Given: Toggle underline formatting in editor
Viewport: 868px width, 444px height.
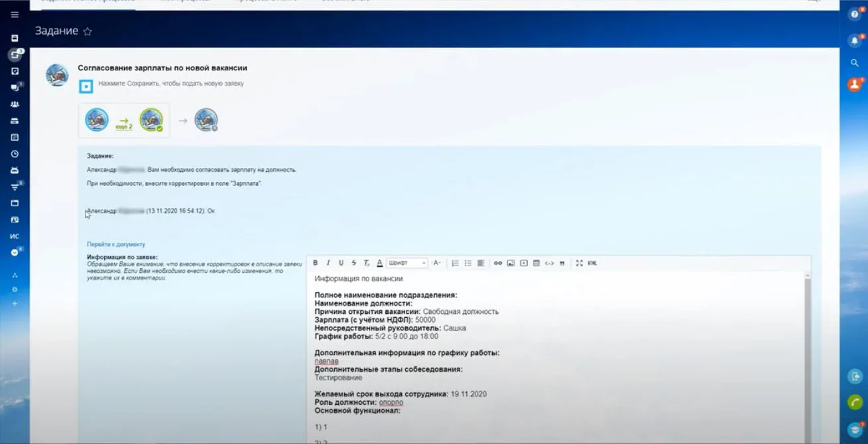Looking at the screenshot, I should [341, 263].
